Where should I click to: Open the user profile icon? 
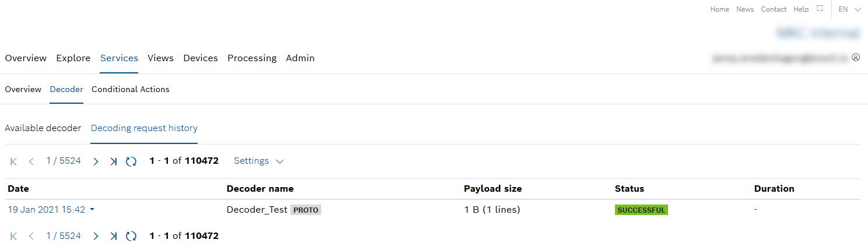click(x=856, y=58)
